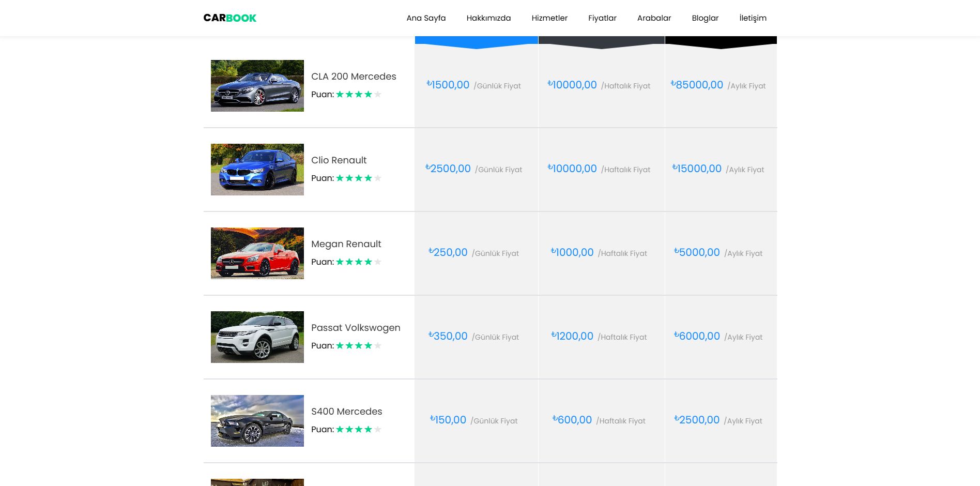
Task: Click the fourth star rating for CLA 200 Mercedes
Action: [x=369, y=95]
